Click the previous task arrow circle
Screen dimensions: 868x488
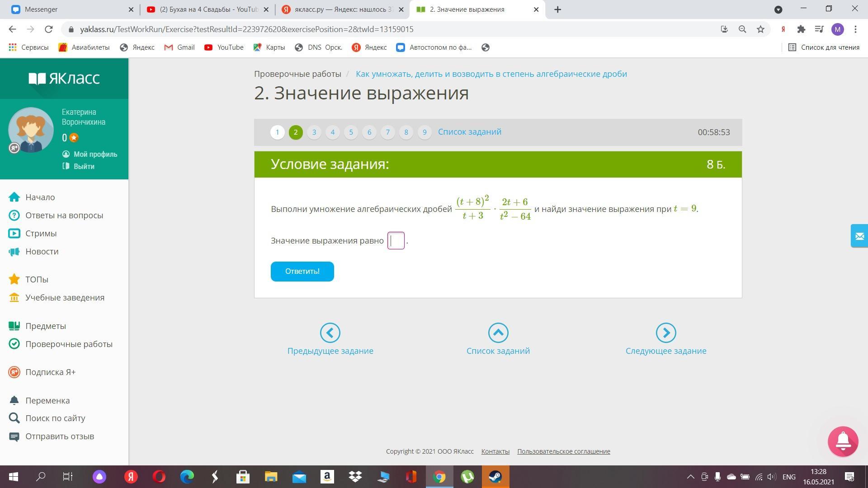pos(330,333)
